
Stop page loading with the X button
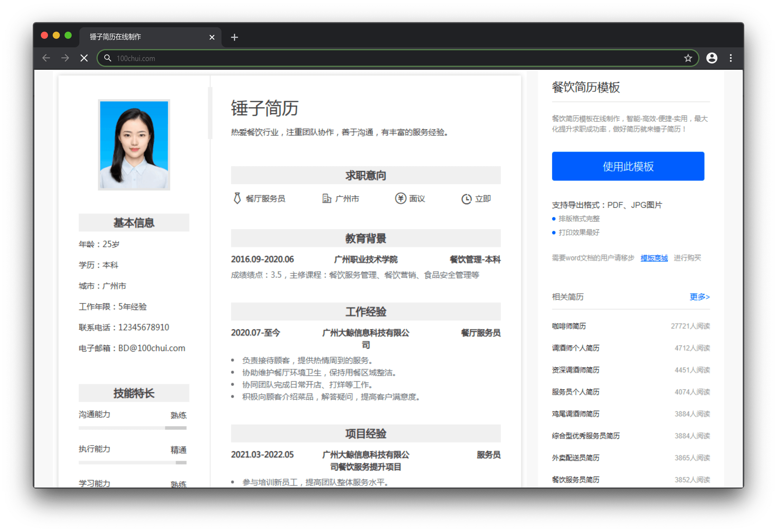click(x=84, y=58)
